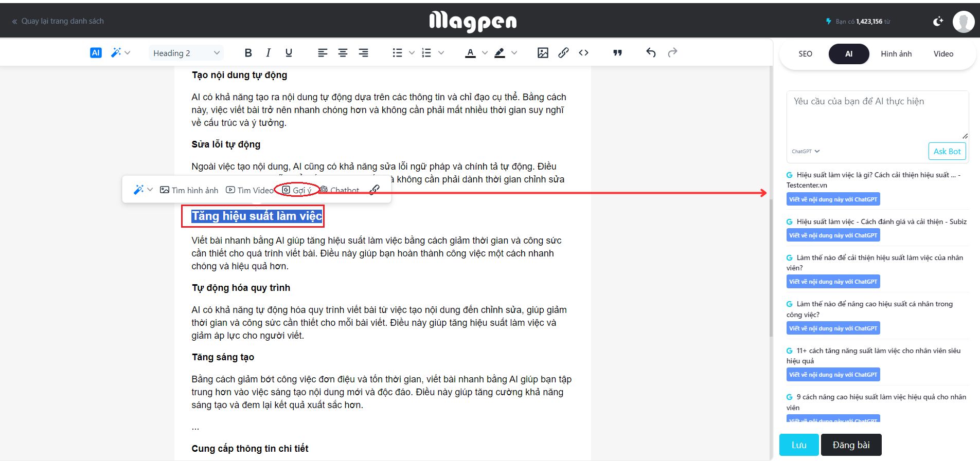Center align the text
The height and width of the screenshot is (461, 980).
click(343, 52)
